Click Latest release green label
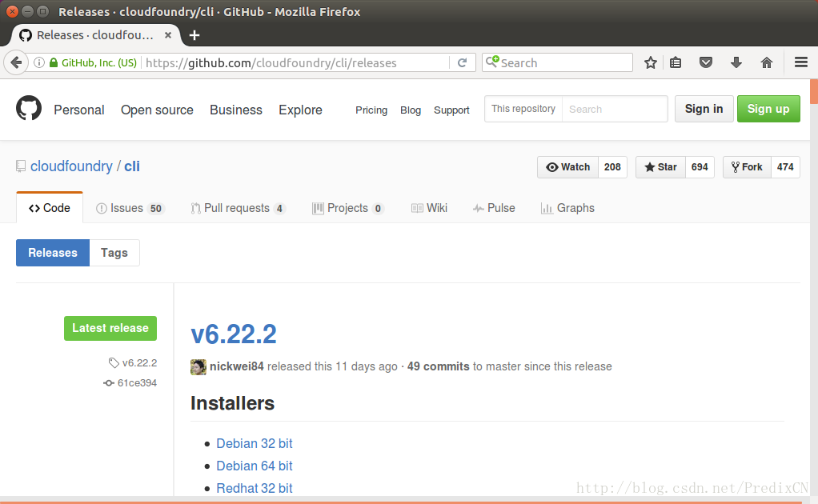The image size is (818, 504). click(x=110, y=328)
